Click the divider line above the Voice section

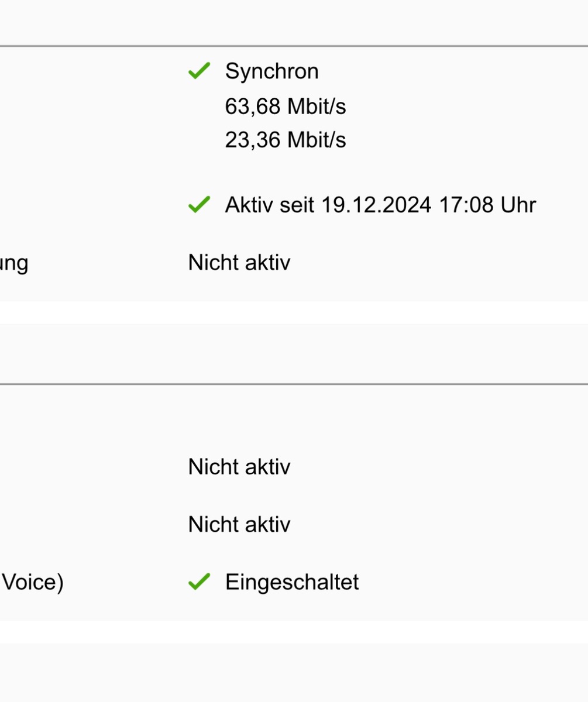coord(294,384)
